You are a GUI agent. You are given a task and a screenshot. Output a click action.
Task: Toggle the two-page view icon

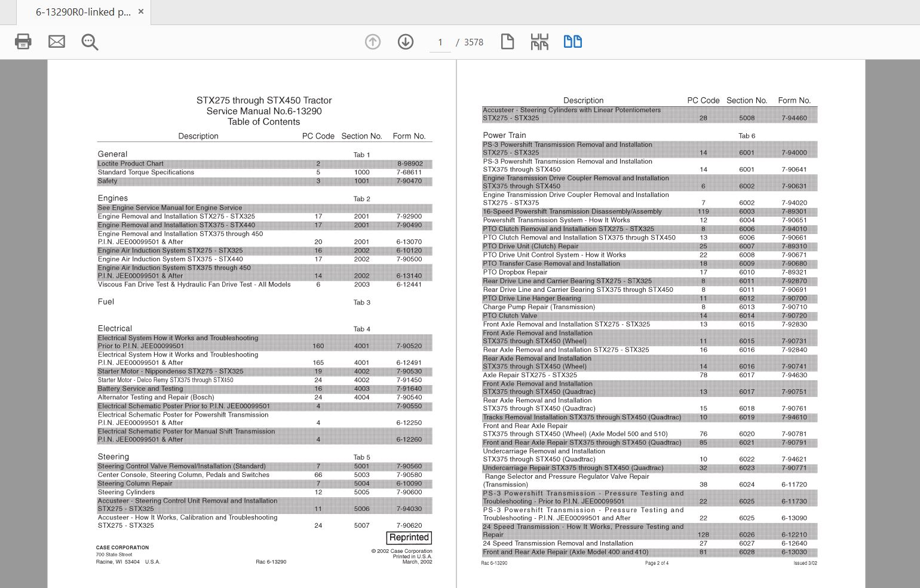click(x=573, y=42)
